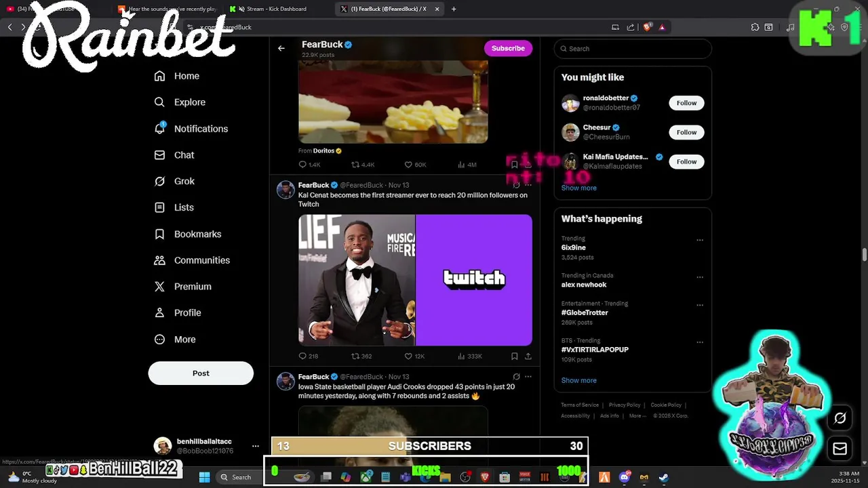Image resolution: width=868 pixels, height=488 pixels.
Task: Click the Subscribe button
Action: (508, 48)
